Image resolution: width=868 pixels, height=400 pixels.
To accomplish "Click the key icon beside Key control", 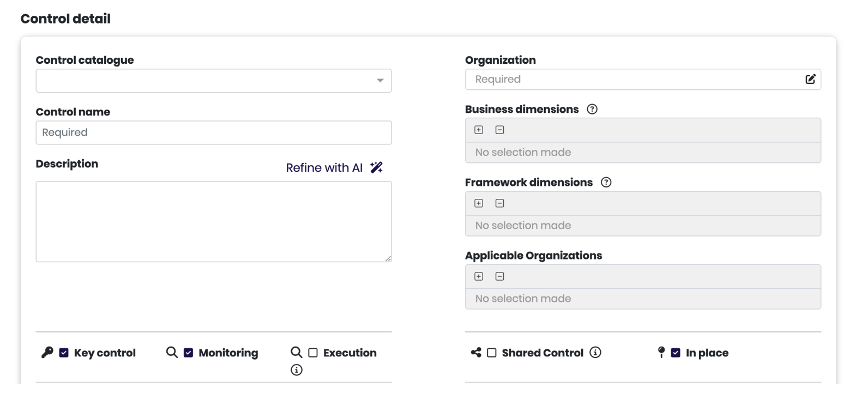I will (47, 353).
